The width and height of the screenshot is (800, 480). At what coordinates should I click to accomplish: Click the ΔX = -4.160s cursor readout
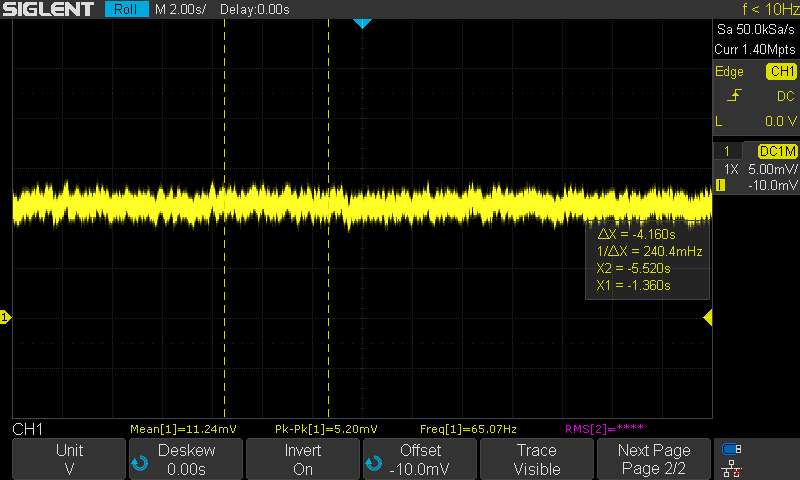pyautogui.click(x=636, y=234)
